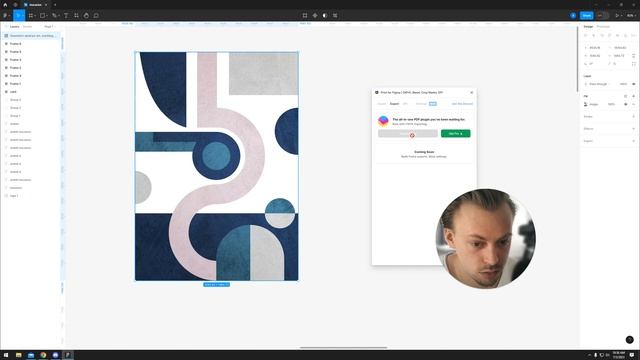Remove the Image fill with minus icon
This screenshot has width=640, height=360.
pyautogui.click(x=633, y=104)
